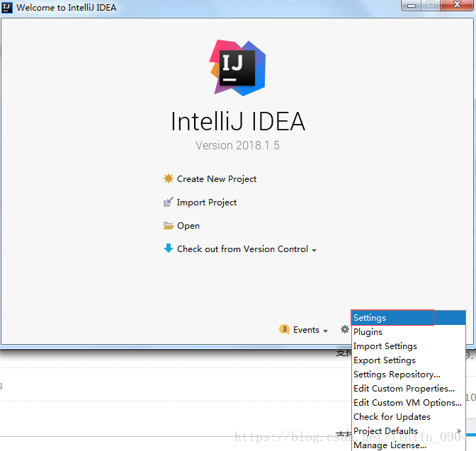The height and width of the screenshot is (451, 476).
Task: Click the Import Project arrow icon
Action: (169, 202)
